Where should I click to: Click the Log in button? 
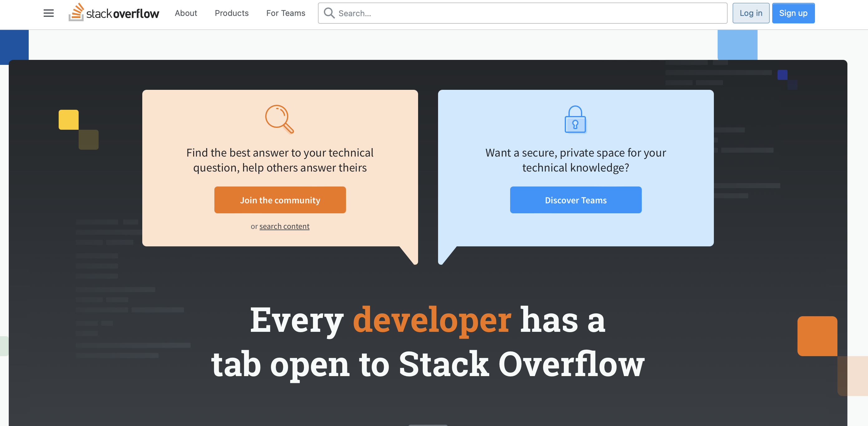tap(751, 12)
